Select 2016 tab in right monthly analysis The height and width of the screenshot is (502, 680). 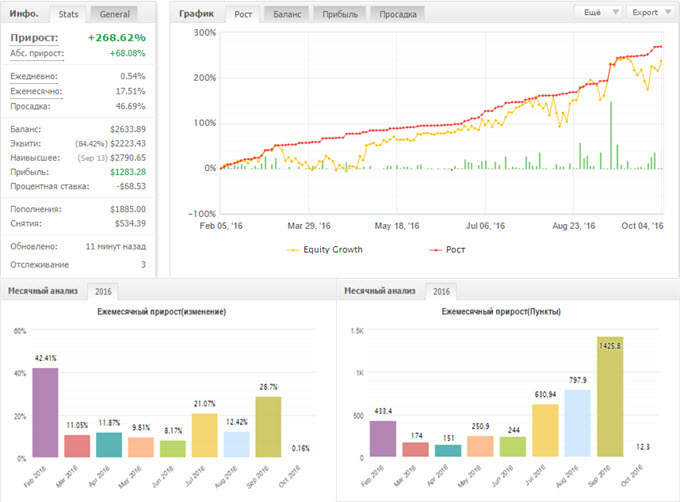coord(441,291)
